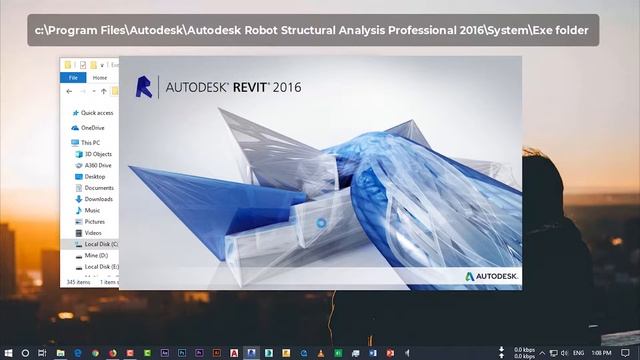This screenshot has width=640, height=360.
Task: Open File Explorer from the taskbar
Action: tap(60, 353)
